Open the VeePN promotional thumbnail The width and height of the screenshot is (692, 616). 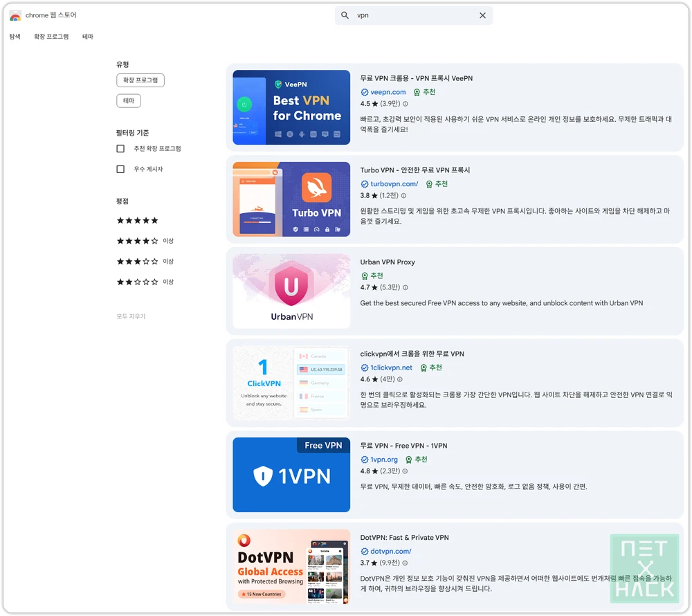coord(291,107)
